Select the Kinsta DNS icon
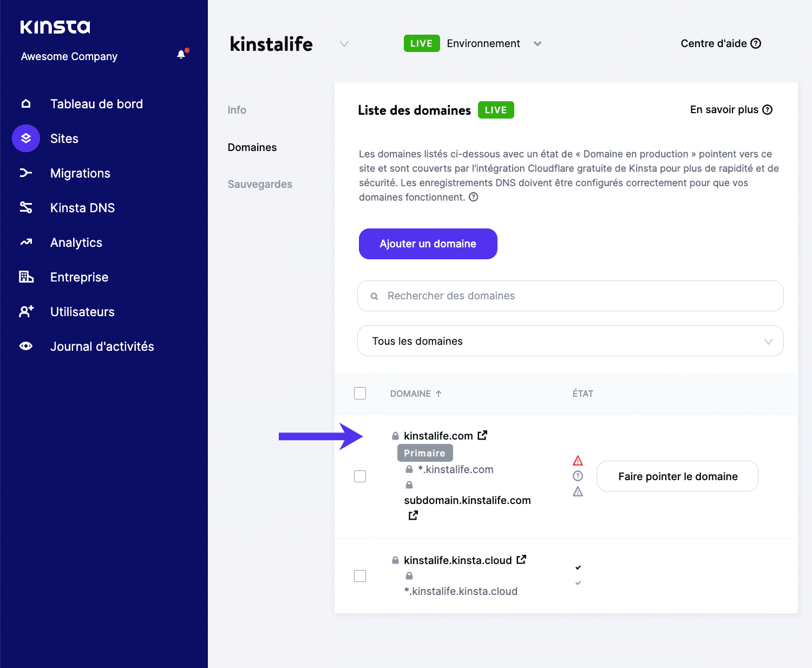Screen dimensions: 812x668 (x=25, y=207)
